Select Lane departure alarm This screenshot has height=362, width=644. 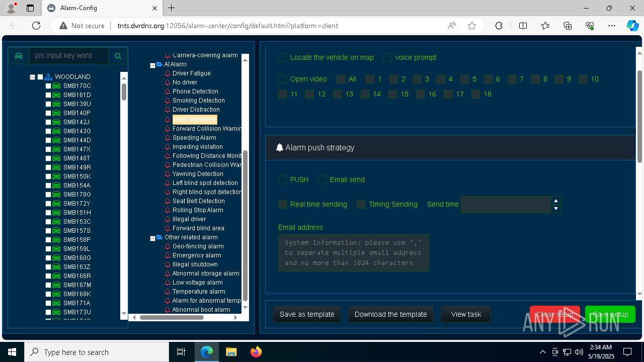(x=195, y=119)
